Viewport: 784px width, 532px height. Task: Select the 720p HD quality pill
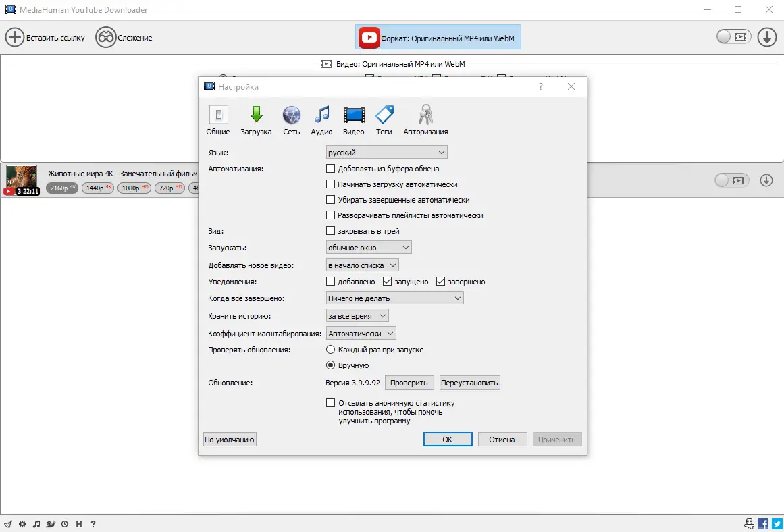tap(169, 188)
